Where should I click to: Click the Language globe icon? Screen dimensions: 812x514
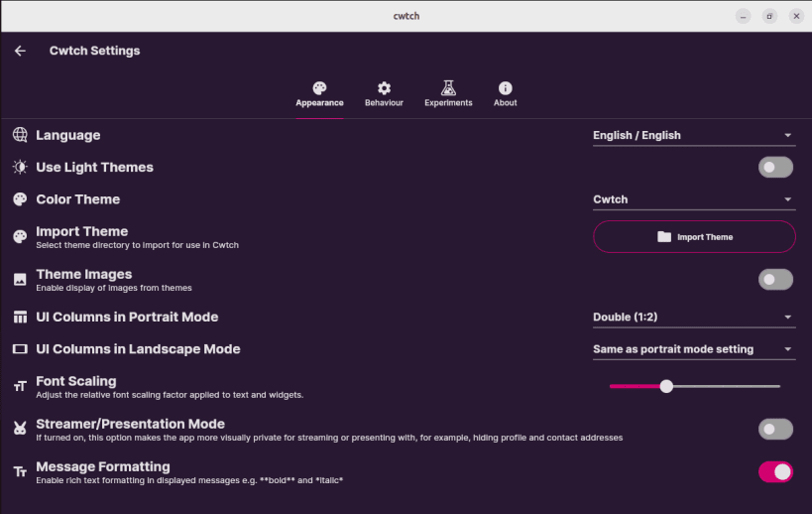click(20, 135)
